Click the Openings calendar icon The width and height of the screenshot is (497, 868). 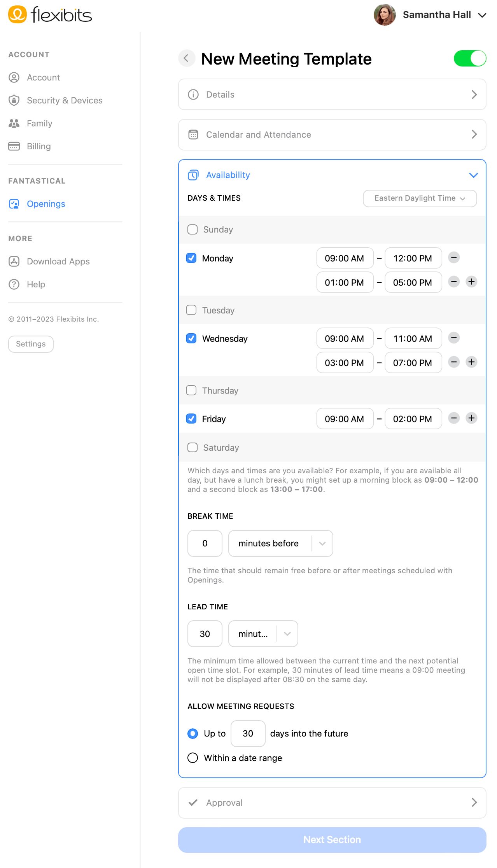(14, 204)
